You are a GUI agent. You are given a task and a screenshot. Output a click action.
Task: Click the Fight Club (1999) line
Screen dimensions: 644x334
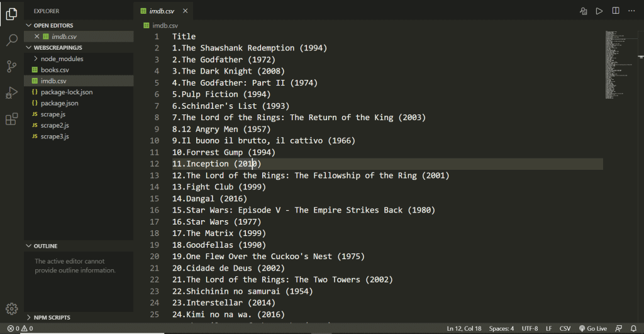(x=219, y=187)
